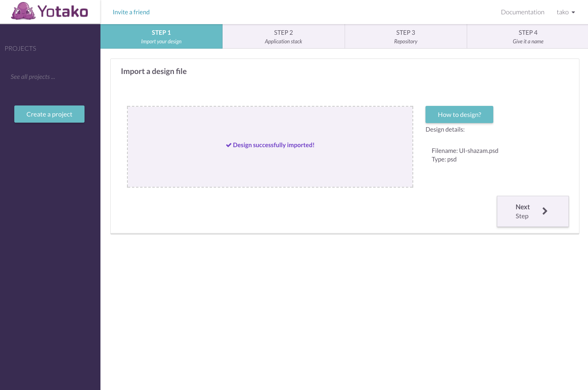Click the Type: psd text
The height and width of the screenshot is (390, 588).
coord(444,159)
